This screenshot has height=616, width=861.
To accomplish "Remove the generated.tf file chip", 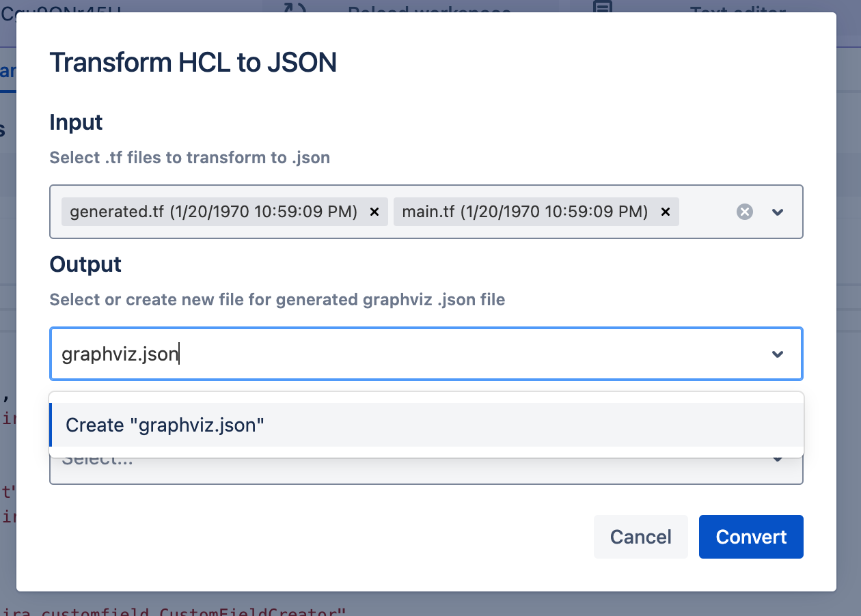I will (x=374, y=212).
